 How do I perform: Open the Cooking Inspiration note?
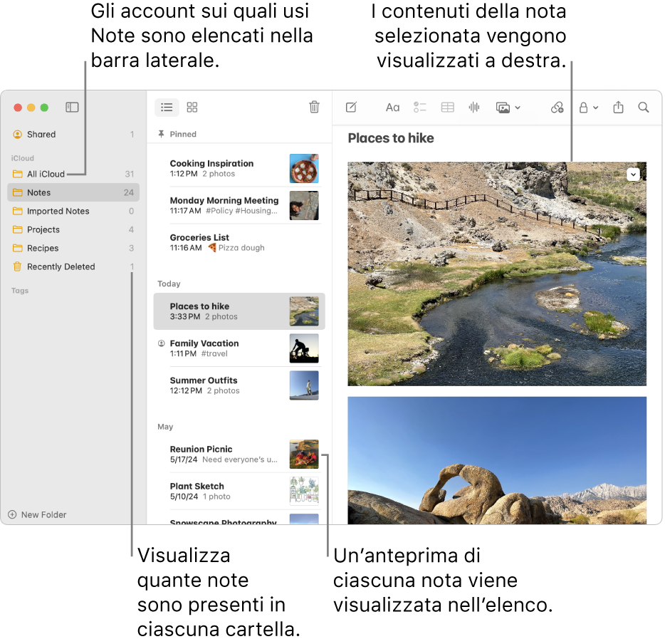pos(239,168)
